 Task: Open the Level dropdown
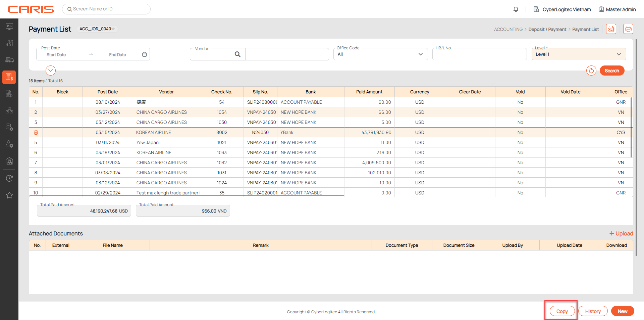(579, 54)
